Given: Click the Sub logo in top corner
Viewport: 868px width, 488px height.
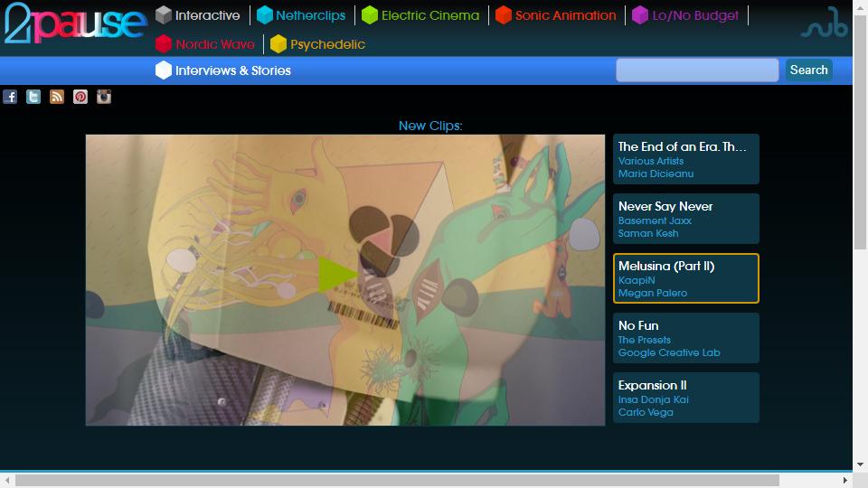Looking at the screenshot, I should point(825,23).
